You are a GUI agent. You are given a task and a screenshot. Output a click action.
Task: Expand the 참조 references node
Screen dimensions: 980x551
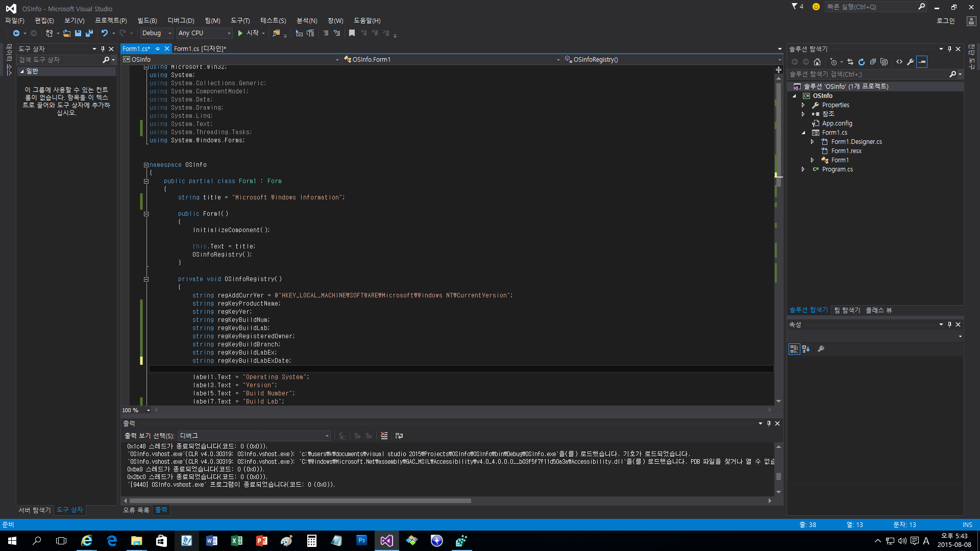pos(803,114)
